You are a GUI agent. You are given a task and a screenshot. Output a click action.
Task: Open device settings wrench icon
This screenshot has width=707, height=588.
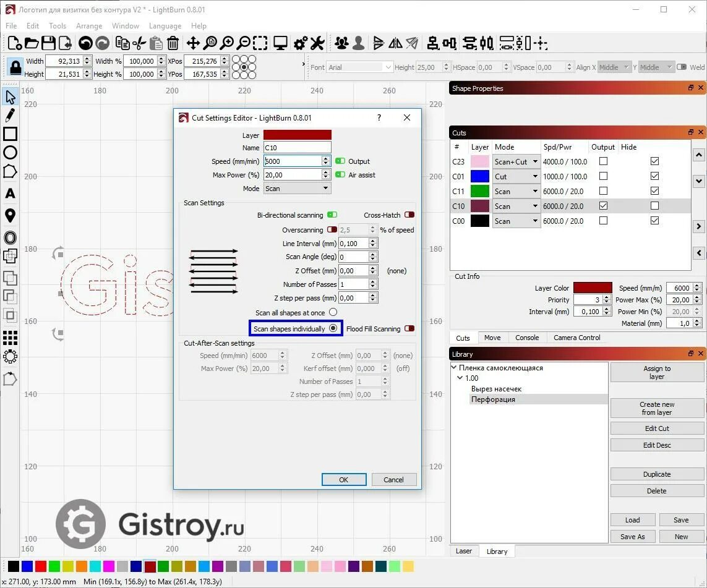(x=317, y=43)
